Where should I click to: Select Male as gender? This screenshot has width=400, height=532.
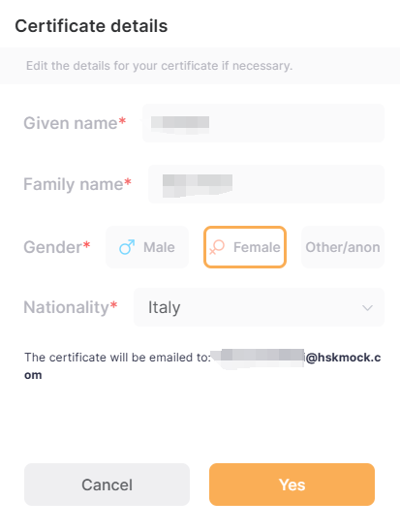(147, 247)
